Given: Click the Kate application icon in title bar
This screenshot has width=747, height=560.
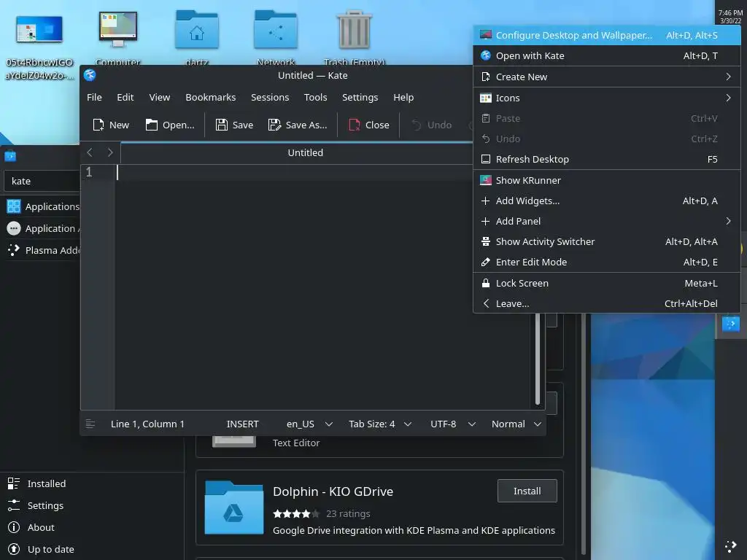Looking at the screenshot, I should [x=90, y=75].
